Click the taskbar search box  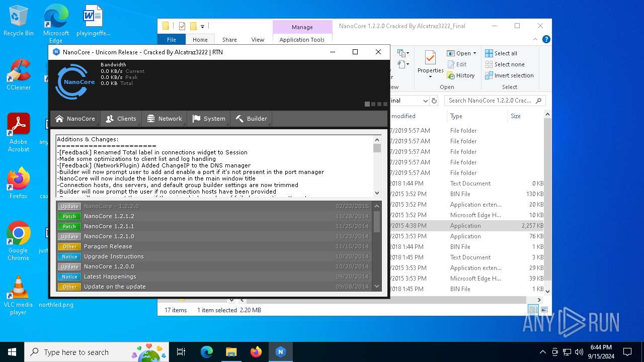pos(98,352)
